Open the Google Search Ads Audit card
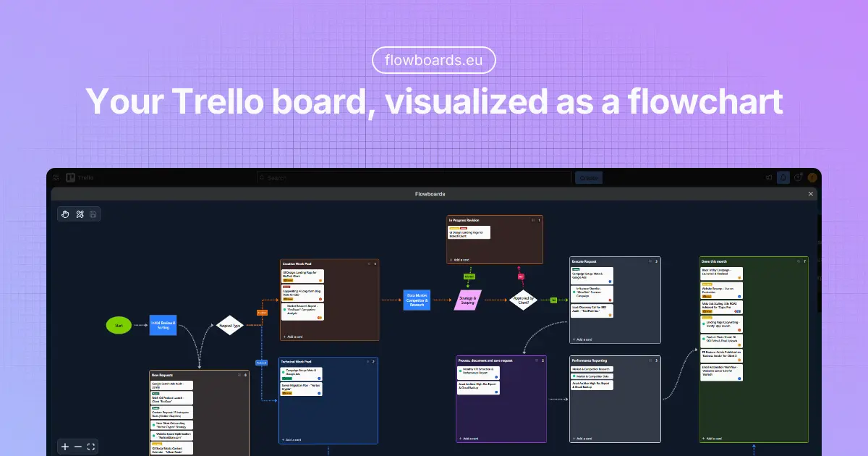868x456 pixels. tap(173, 385)
